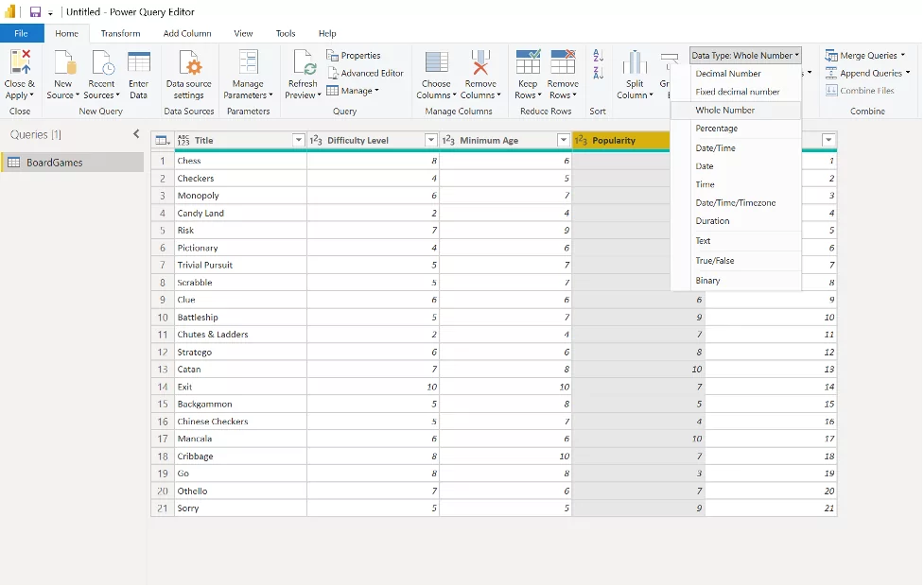Screen dimensions: 924x586
Task: Click the Monopoly title cell
Action: coord(240,196)
